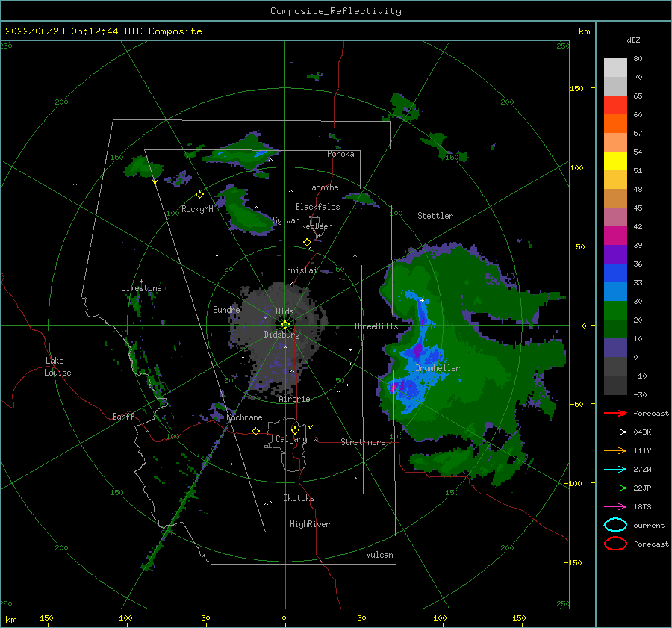
Task: Click the 27ZW legend label
Action: coord(642,470)
